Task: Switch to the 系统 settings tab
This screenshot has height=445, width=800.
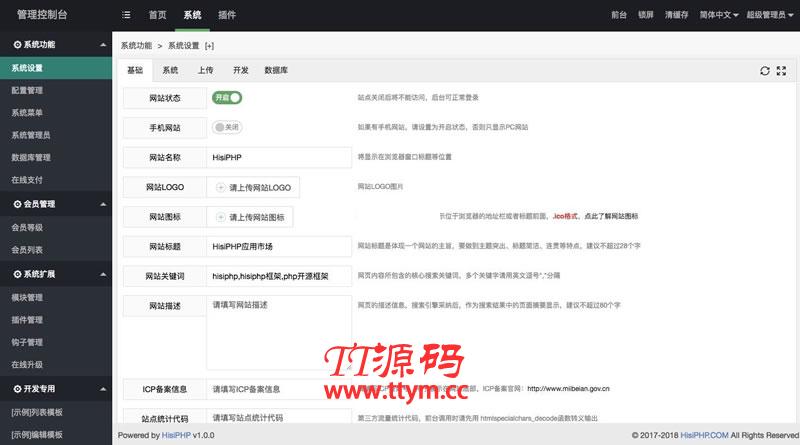Action: (170, 70)
